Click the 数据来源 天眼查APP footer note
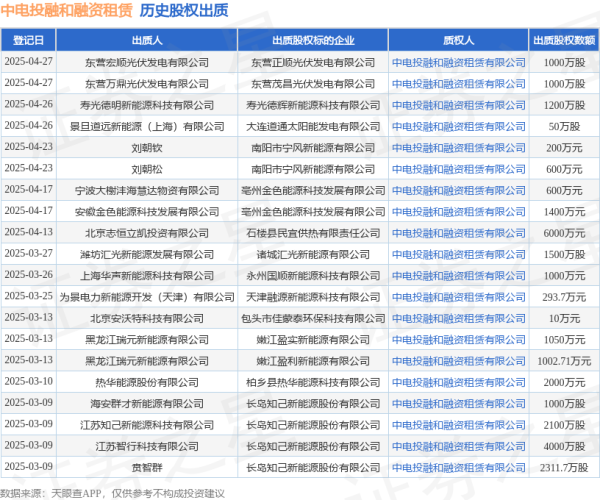This screenshot has width=600, height=500. tap(112, 491)
